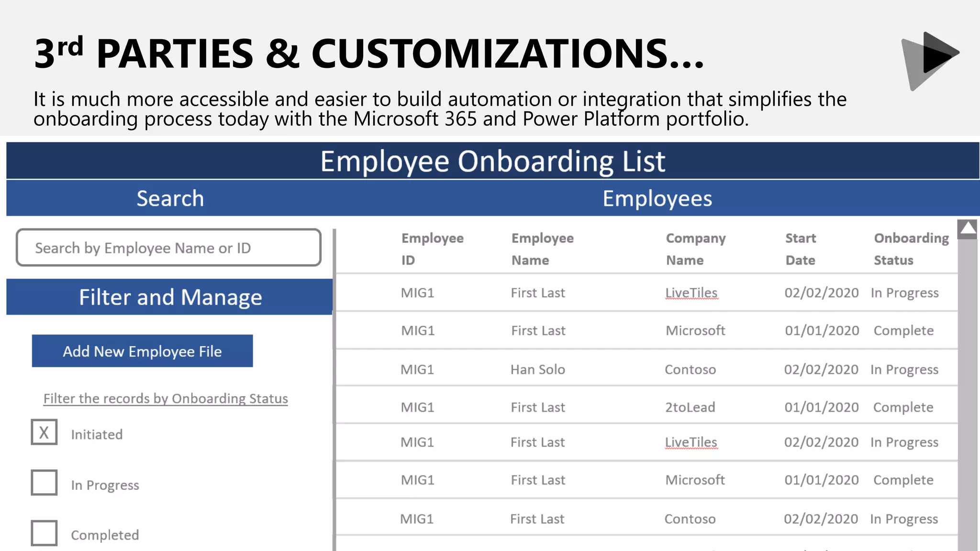980x551 pixels.
Task: Click the scroll up arrow button
Action: (x=968, y=229)
